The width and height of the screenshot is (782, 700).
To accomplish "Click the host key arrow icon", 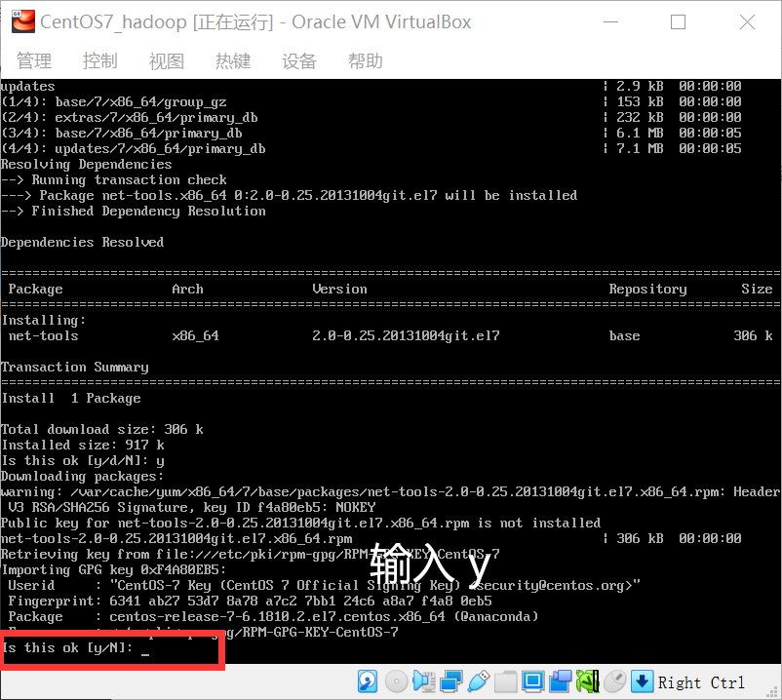I will click(x=643, y=681).
